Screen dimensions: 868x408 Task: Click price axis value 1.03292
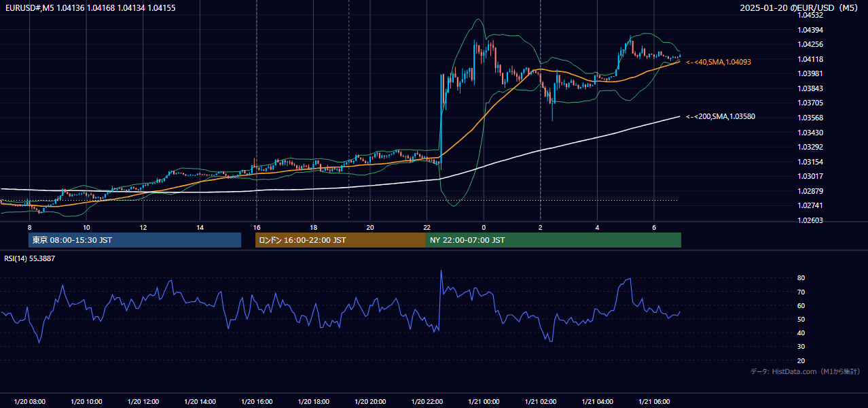811,147
